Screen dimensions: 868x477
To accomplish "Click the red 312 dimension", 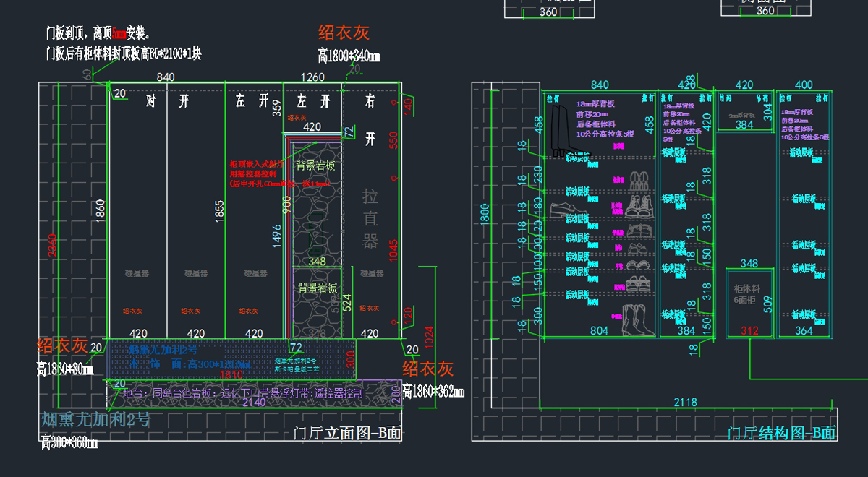I will point(749,331).
